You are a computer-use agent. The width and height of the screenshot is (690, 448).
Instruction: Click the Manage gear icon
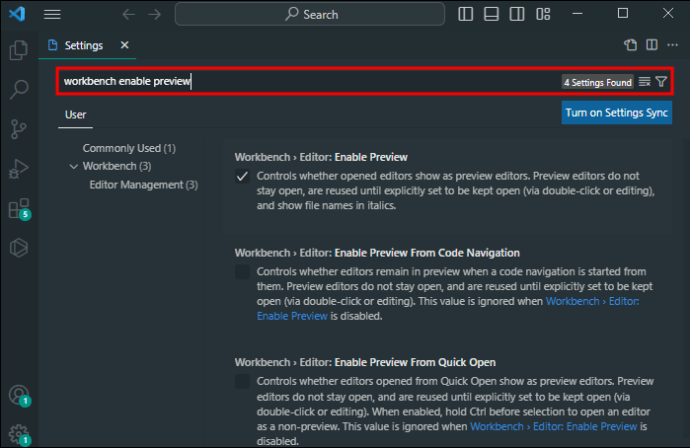click(x=18, y=436)
